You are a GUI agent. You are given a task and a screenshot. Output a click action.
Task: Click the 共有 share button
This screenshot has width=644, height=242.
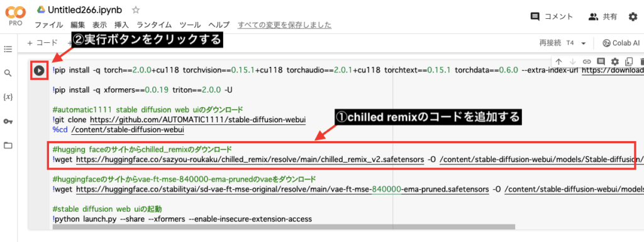pos(602,17)
